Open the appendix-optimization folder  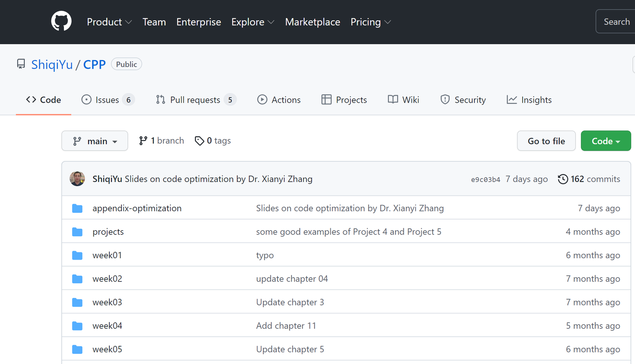tap(137, 208)
